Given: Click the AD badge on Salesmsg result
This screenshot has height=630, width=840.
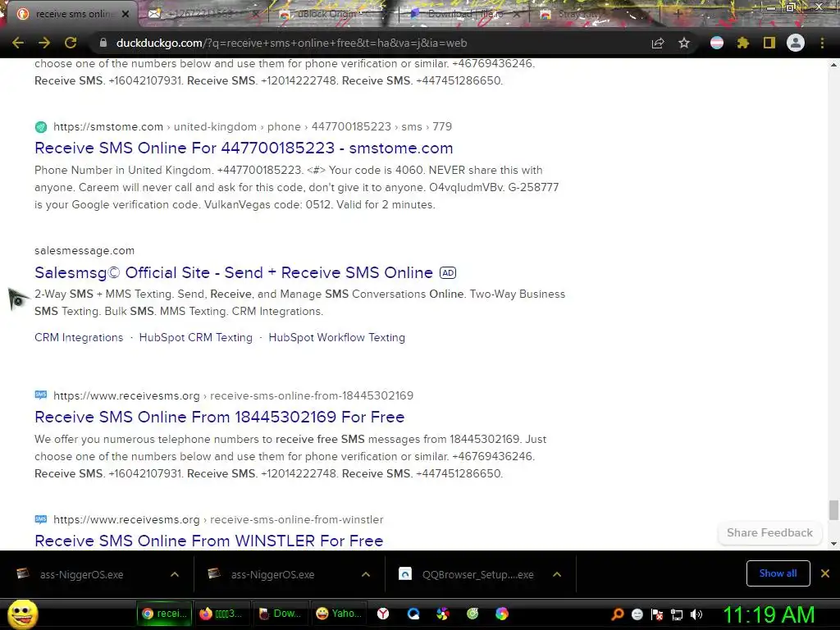Looking at the screenshot, I should point(448,272).
